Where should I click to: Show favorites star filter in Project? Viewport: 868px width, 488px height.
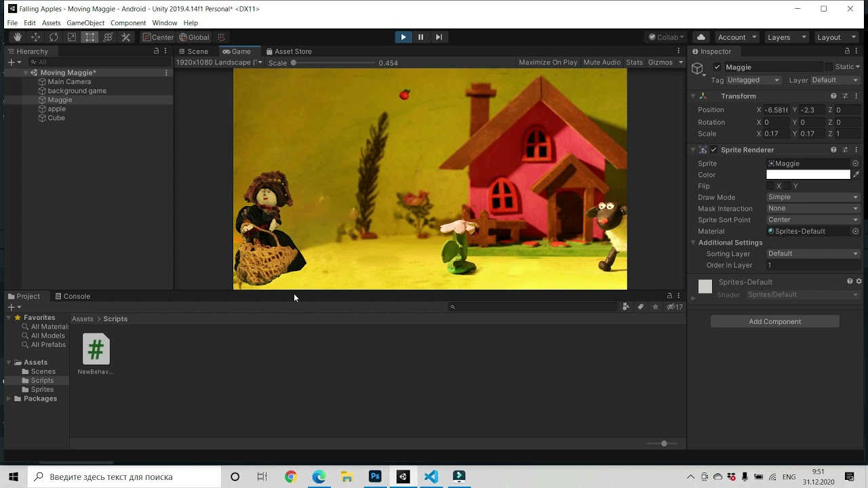coord(655,307)
